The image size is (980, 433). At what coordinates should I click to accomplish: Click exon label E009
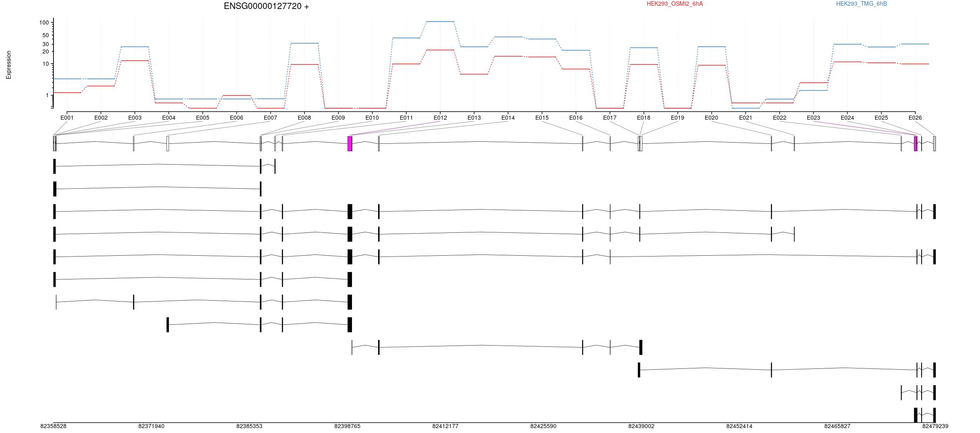(x=338, y=118)
